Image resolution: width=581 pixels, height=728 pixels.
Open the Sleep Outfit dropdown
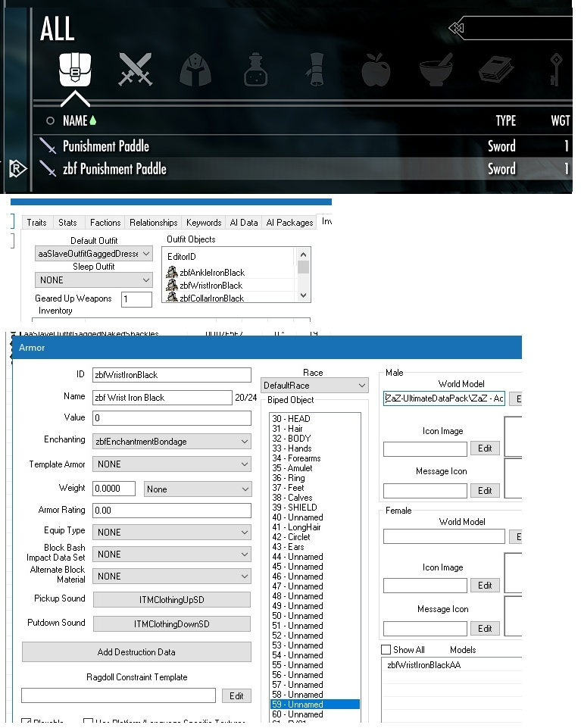(x=94, y=280)
